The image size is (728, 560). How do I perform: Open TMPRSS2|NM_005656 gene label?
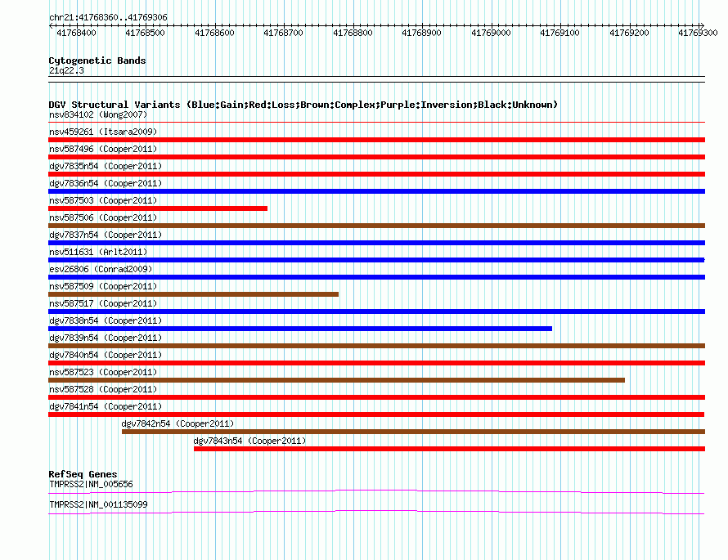(x=91, y=484)
